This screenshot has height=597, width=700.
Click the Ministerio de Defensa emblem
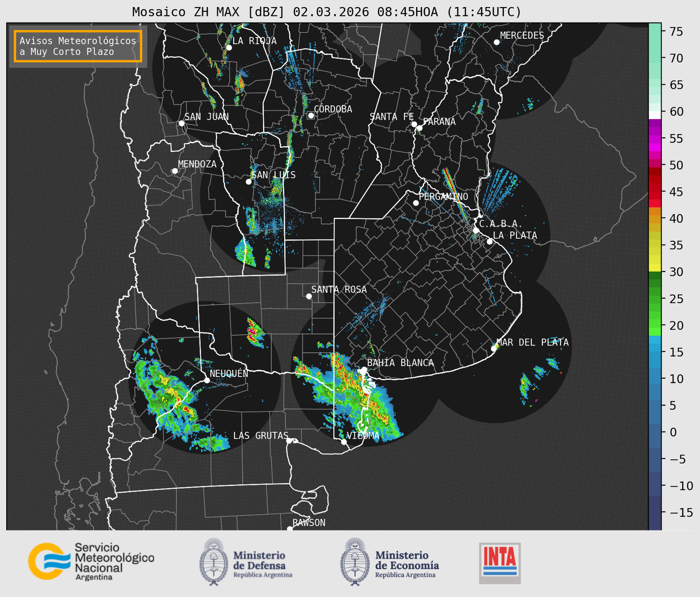click(214, 562)
